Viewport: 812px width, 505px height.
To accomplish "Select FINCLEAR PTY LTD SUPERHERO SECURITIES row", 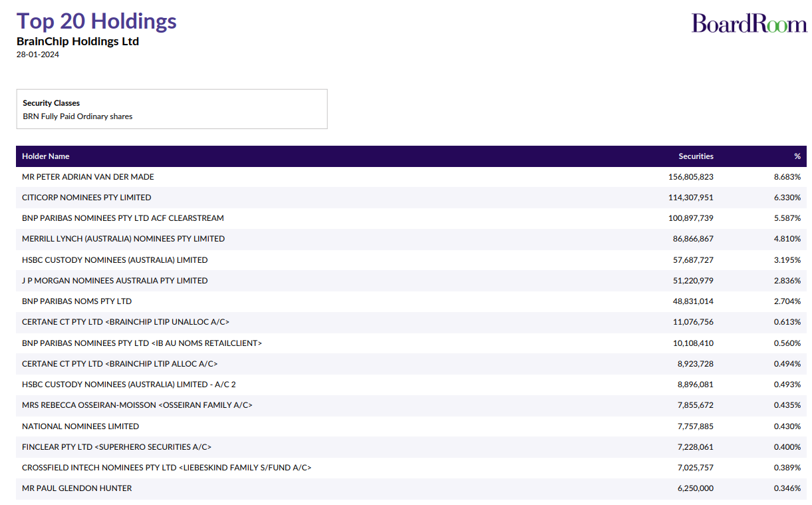I will [116, 447].
